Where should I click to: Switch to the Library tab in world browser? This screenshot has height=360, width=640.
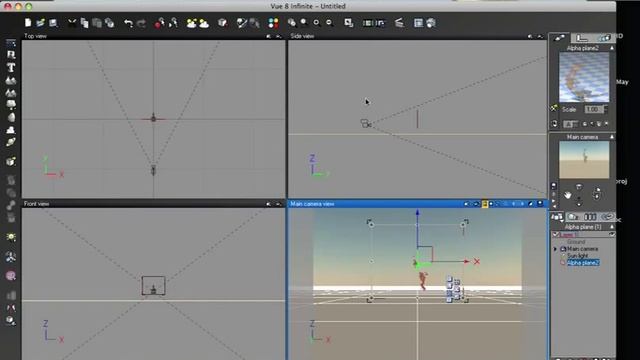click(x=590, y=217)
